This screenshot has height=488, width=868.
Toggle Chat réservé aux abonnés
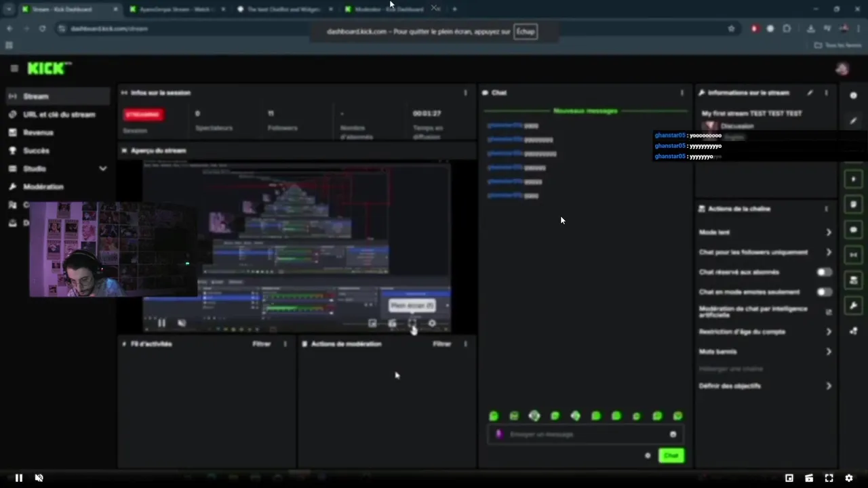tap(824, 272)
